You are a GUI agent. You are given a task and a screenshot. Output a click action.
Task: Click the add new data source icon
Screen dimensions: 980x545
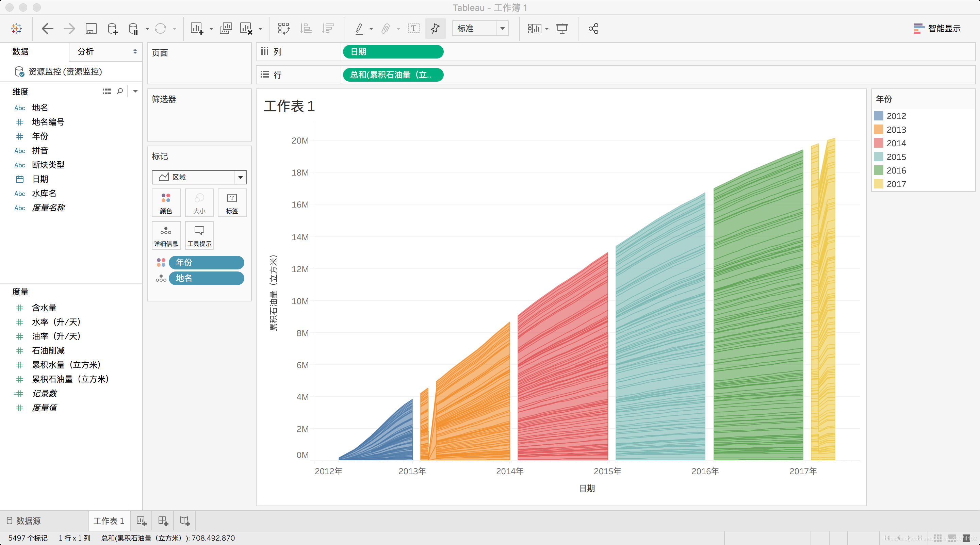(x=113, y=29)
